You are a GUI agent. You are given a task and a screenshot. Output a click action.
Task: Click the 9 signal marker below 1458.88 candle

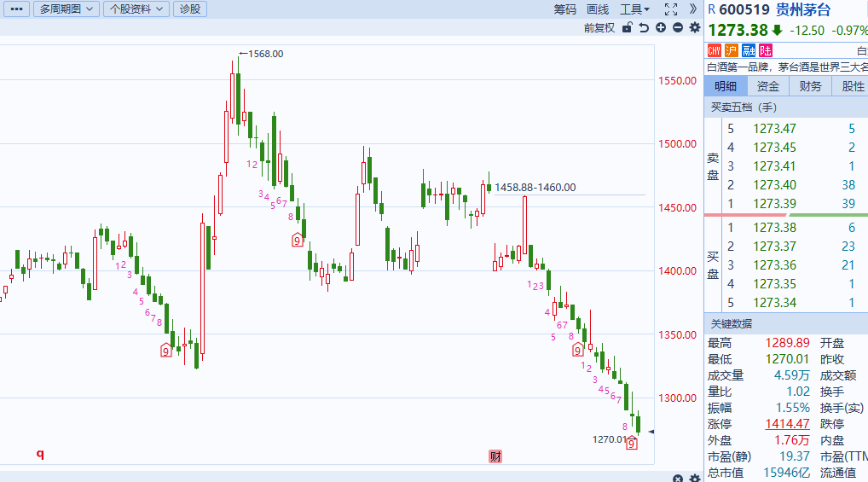tap(577, 350)
